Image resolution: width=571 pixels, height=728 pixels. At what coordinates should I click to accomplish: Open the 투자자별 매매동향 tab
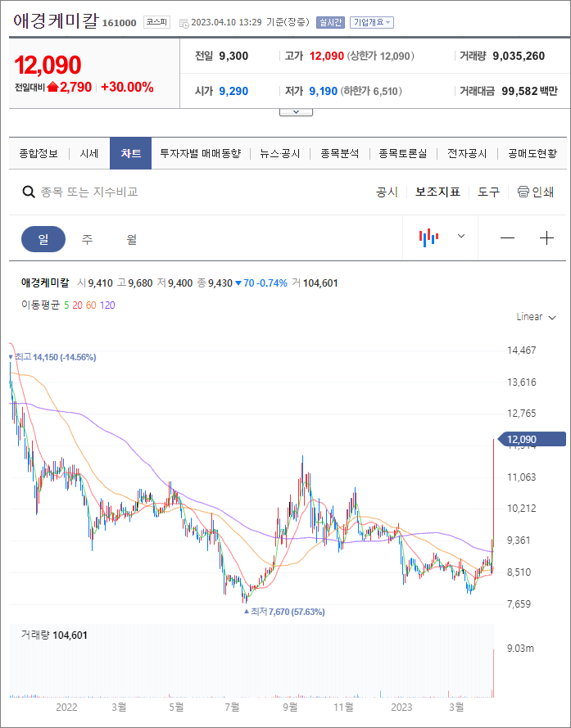pyautogui.click(x=200, y=153)
